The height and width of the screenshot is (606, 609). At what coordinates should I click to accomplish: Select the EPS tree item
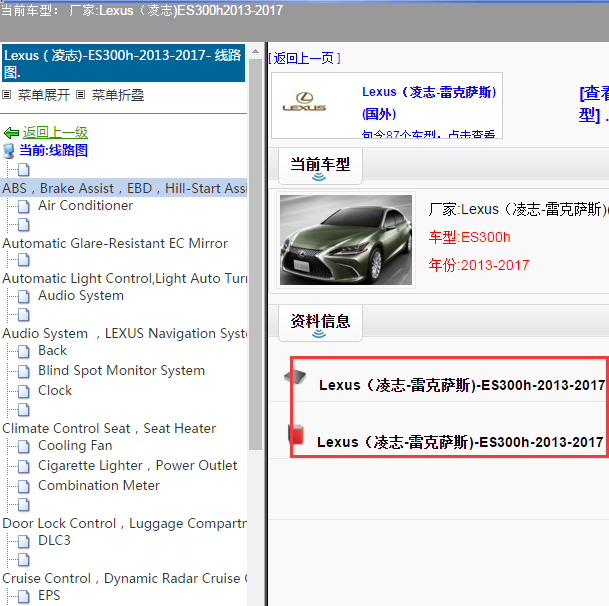tap(49, 596)
